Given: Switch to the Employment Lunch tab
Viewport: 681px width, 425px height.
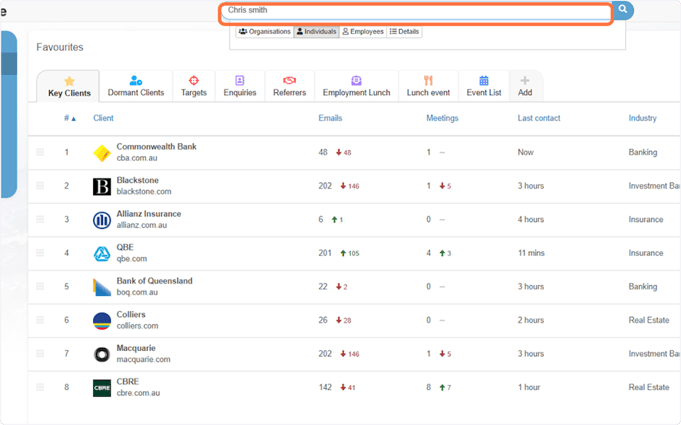Looking at the screenshot, I should pos(356,86).
